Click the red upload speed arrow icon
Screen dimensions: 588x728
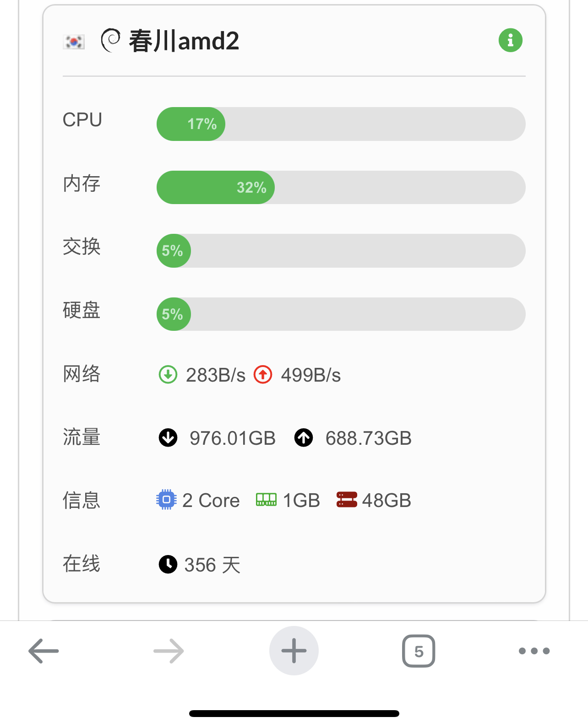263,375
